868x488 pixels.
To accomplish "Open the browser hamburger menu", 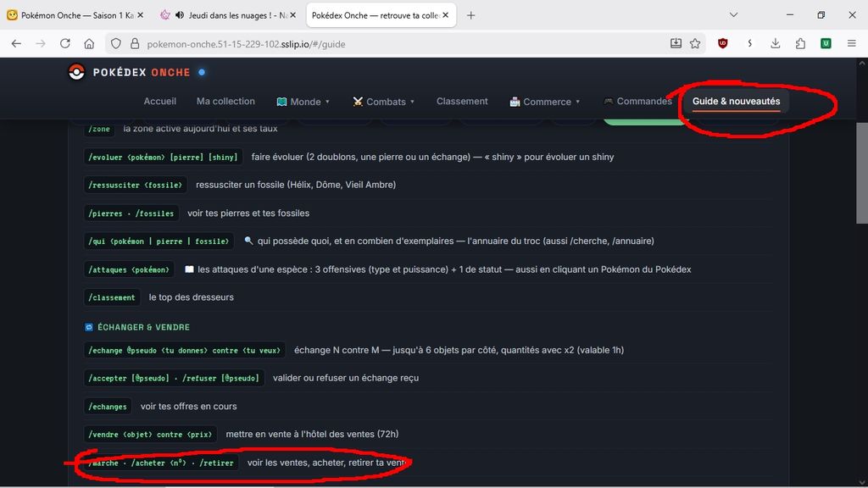I will click(851, 44).
